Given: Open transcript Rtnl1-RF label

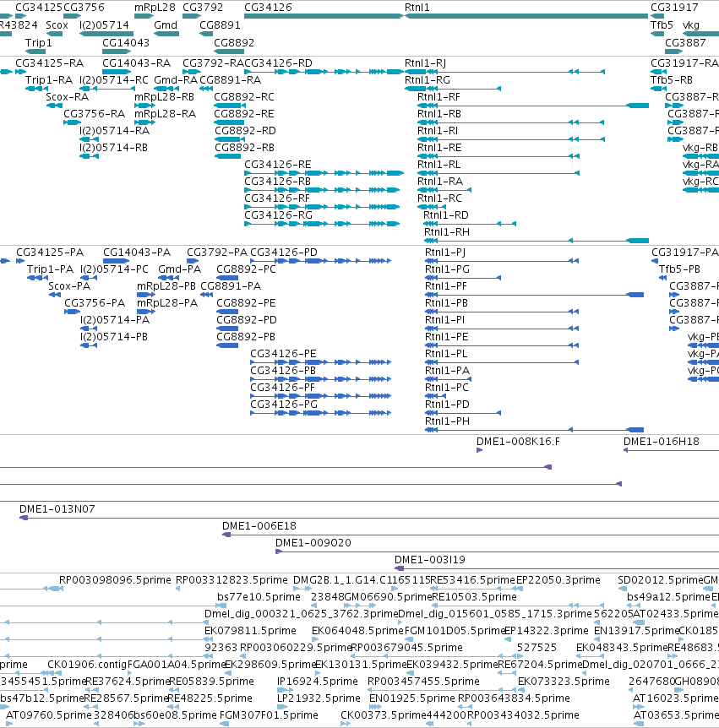Looking at the screenshot, I should pyautogui.click(x=438, y=97).
